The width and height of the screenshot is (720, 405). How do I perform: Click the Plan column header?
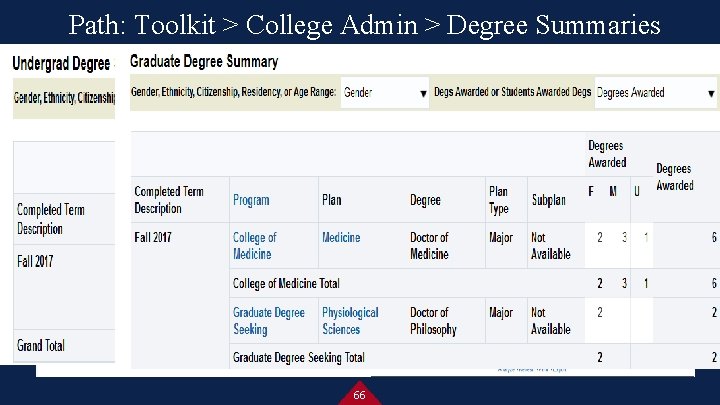pos(332,200)
